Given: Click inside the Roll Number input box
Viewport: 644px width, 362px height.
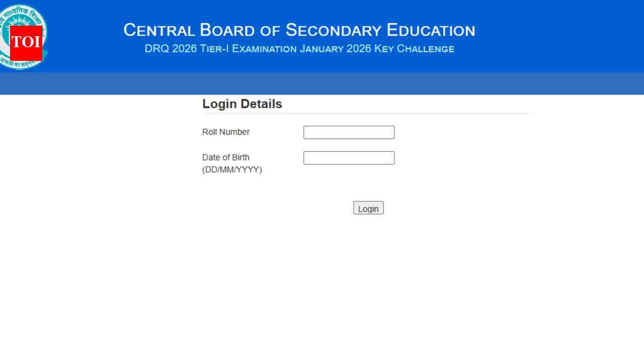Looking at the screenshot, I should click(349, 132).
